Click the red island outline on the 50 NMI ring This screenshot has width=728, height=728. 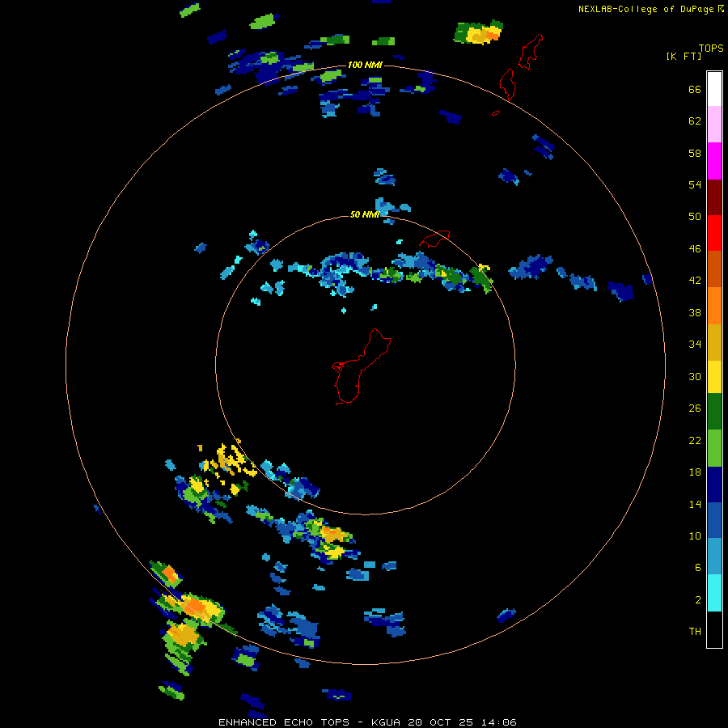434,238
